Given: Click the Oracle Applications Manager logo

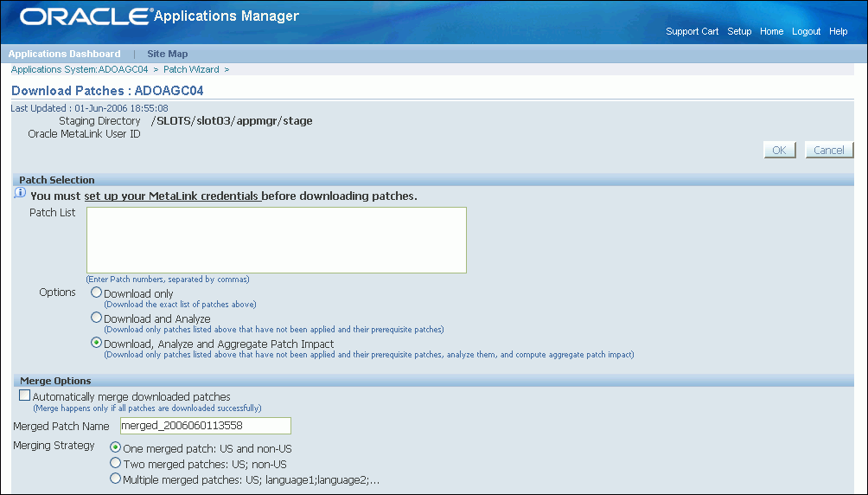Looking at the screenshot, I should coord(159,16).
